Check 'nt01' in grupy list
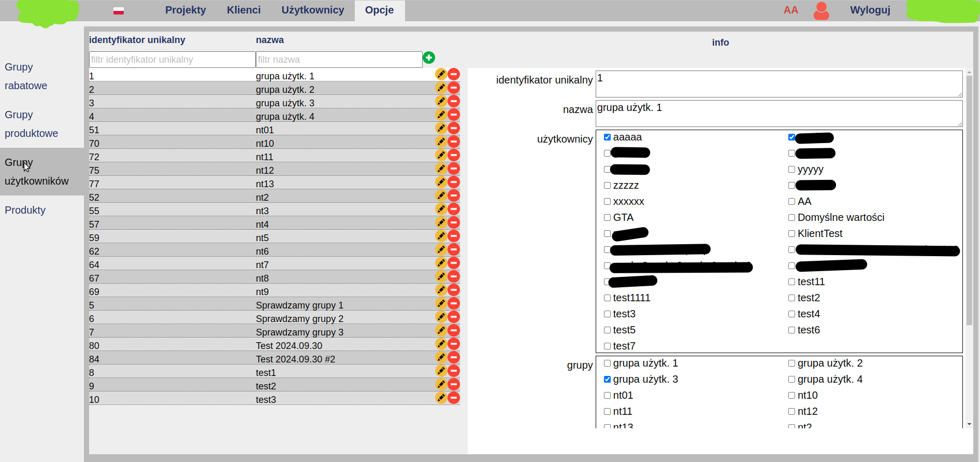Image resolution: width=980 pixels, height=462 pixels. coord(607,396)
